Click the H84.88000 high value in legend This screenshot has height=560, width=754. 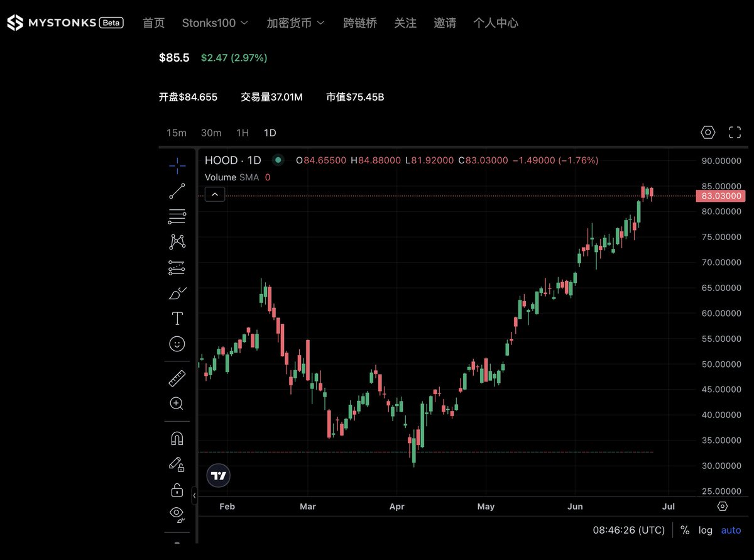tap(375, 160)
